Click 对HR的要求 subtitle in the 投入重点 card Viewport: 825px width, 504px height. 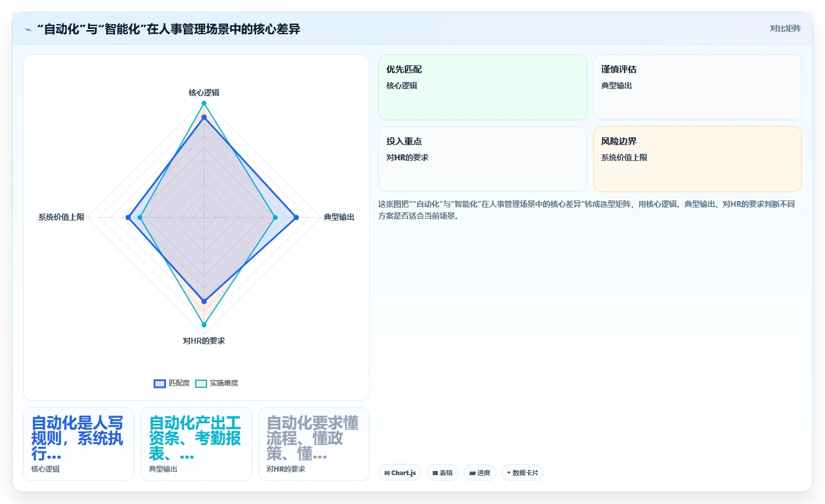coord(407,157)
